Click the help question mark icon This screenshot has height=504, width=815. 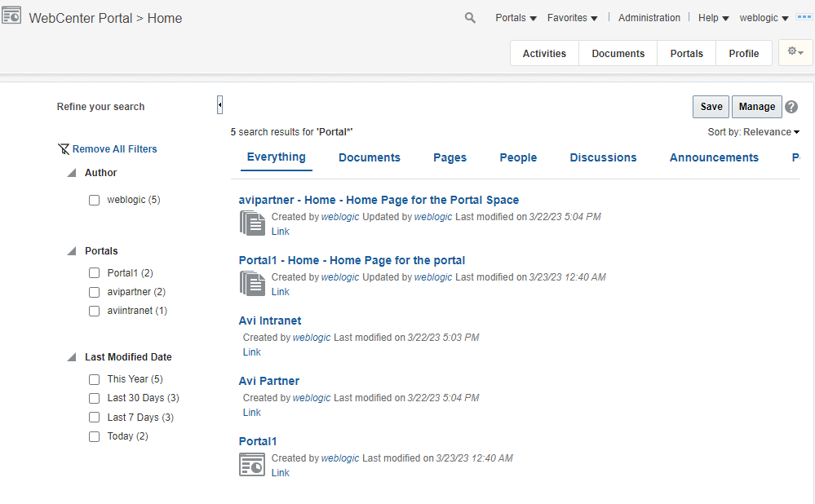point(791,107)
